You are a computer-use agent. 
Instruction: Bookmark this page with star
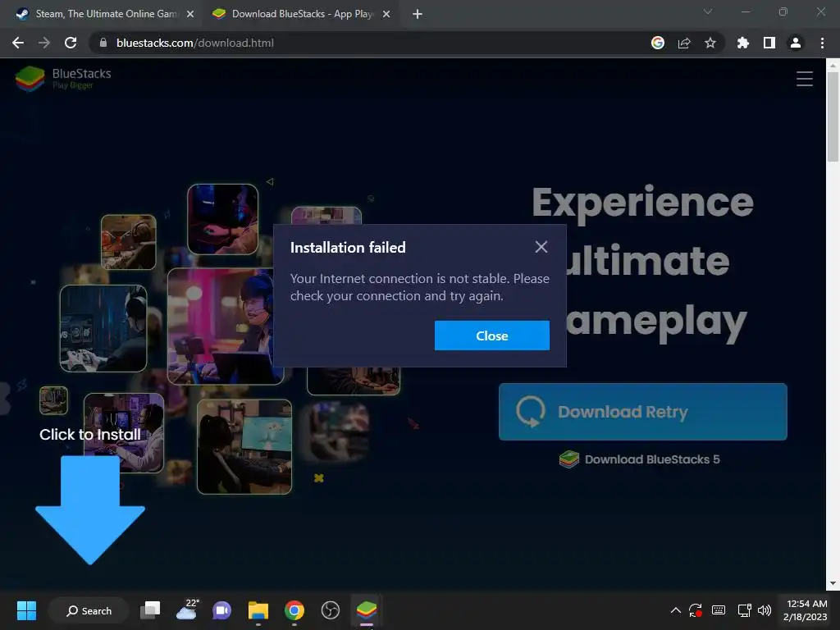click(710, 43)
